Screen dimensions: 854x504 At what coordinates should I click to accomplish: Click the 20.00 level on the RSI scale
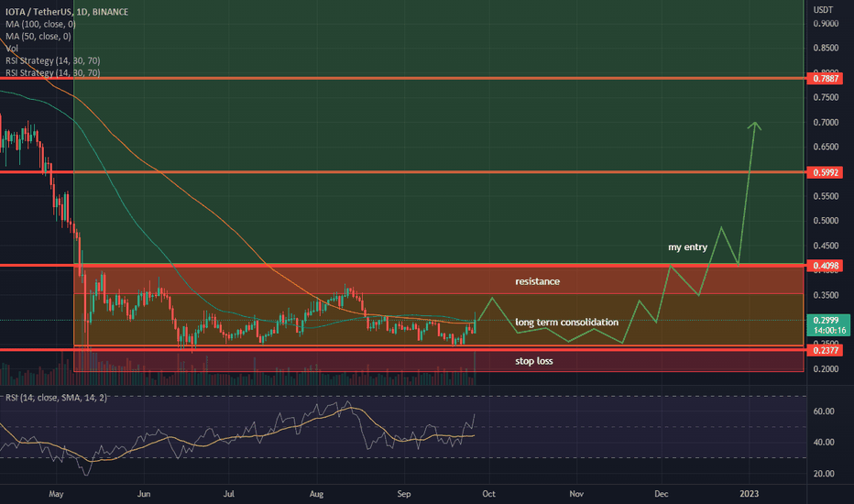(x=824, y=474)
